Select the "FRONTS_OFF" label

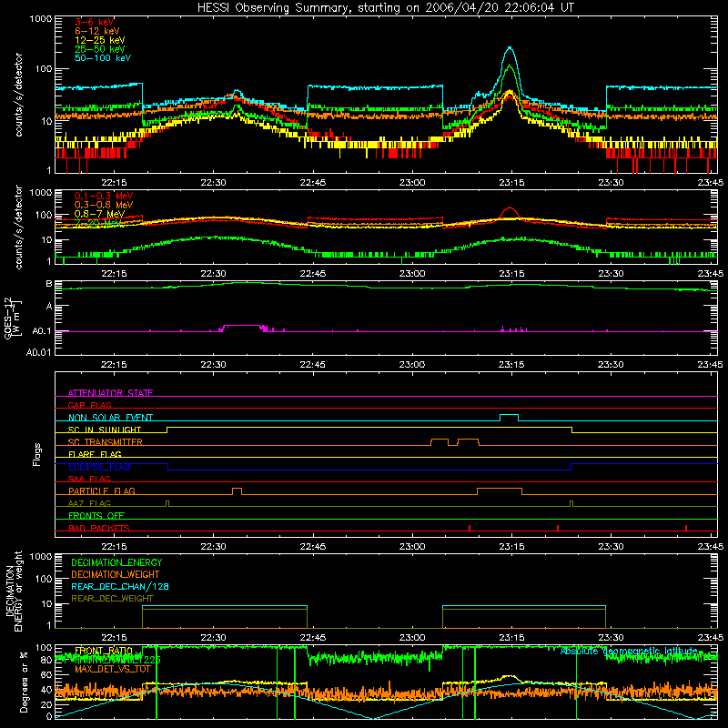(96, 515)
